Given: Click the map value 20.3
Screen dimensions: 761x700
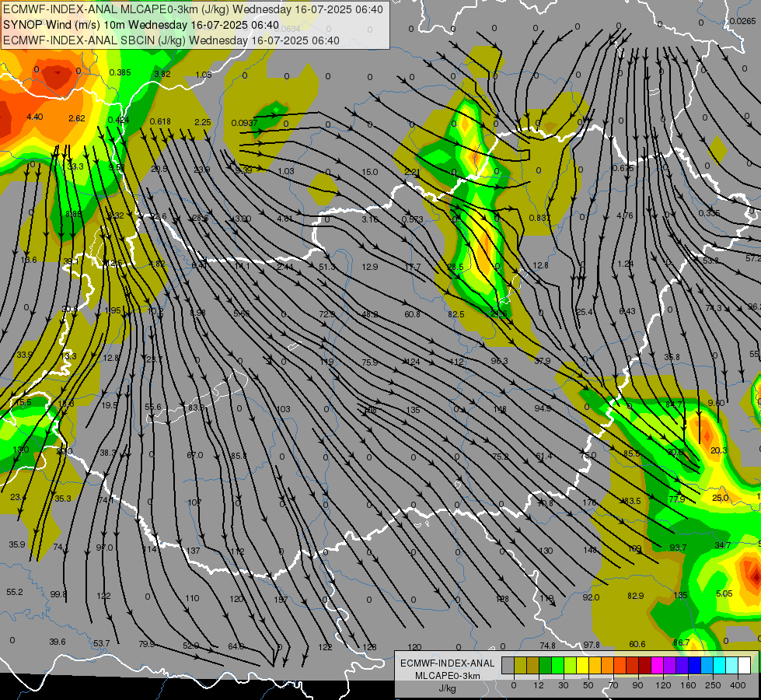Looking at the screenshot, I should (718, 450).
